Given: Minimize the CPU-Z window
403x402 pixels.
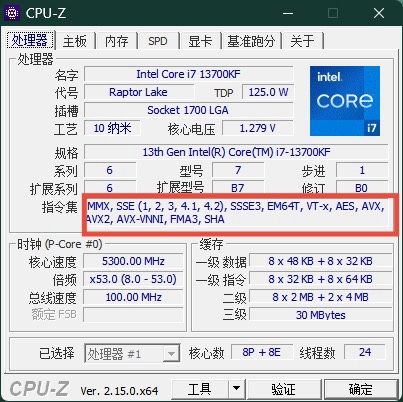Looking at the screenshot, I should pyautogui.click(x=288, y=13).
